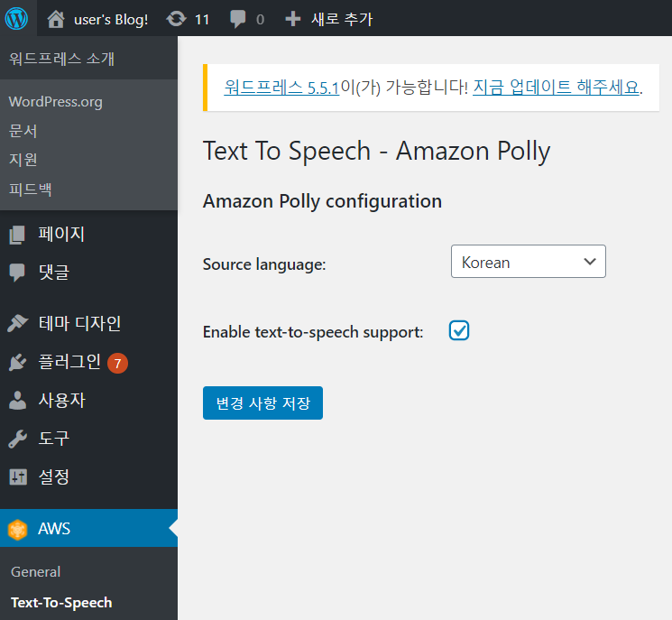This screenshot has width=672, height=620.
Task: Click the WordPress.org link in the menu
Action: [55, 102]
